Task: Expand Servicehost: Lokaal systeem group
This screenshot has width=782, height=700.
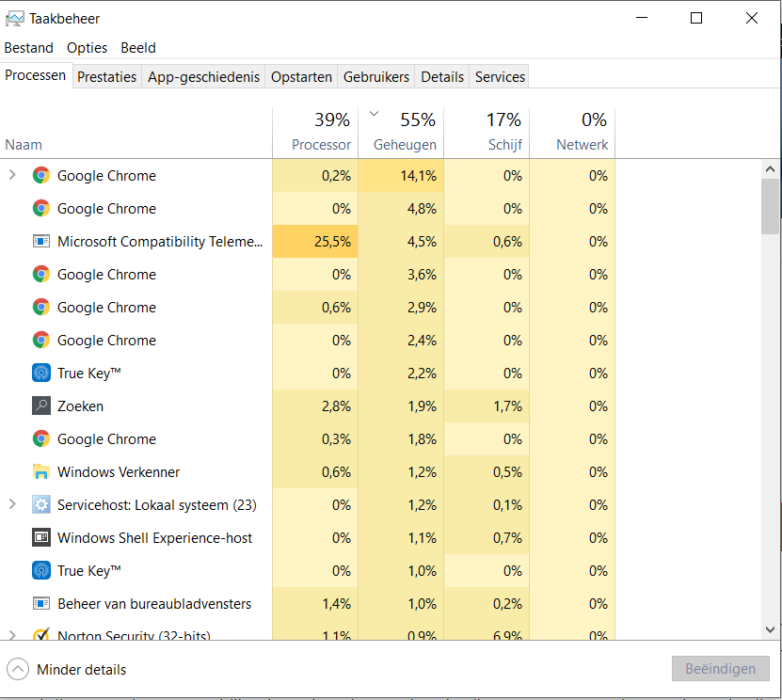Action: pos(12,504)
